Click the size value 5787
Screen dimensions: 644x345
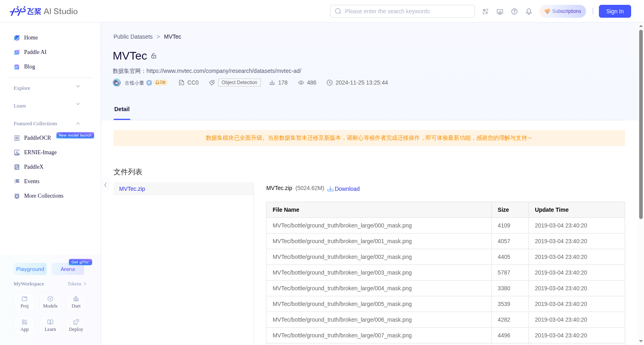(504, 273)
